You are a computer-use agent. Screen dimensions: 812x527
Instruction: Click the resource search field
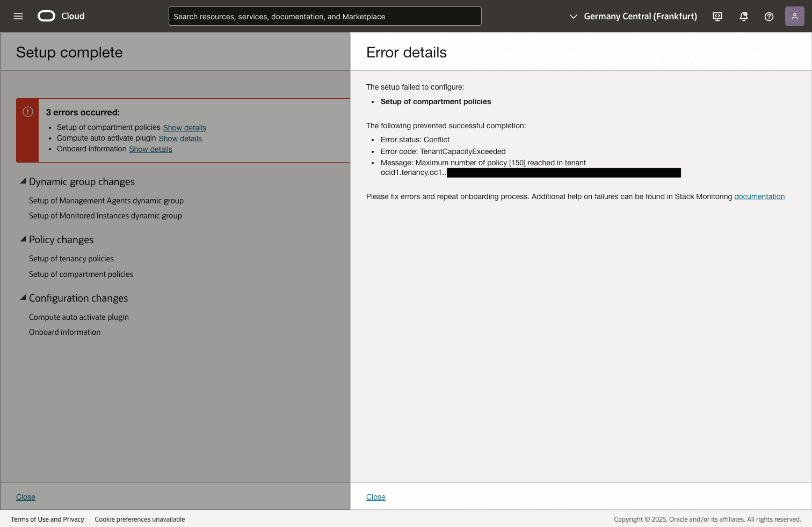[x=324, y=16]
